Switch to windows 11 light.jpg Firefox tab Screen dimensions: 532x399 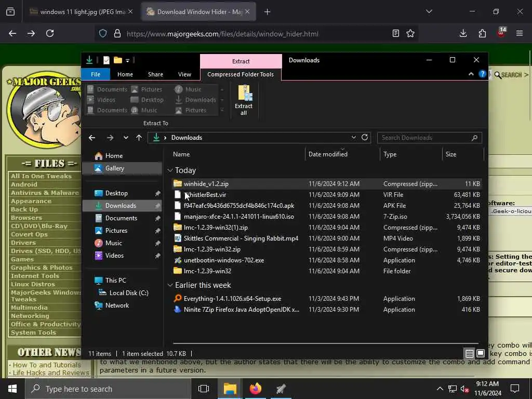tap(81, 12)
